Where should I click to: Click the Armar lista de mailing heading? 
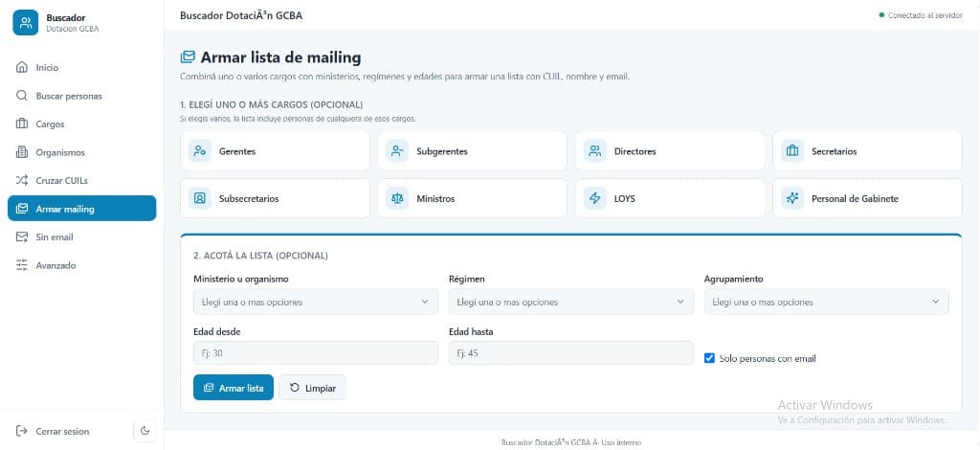pyautogui.click(x=280, y=57)
